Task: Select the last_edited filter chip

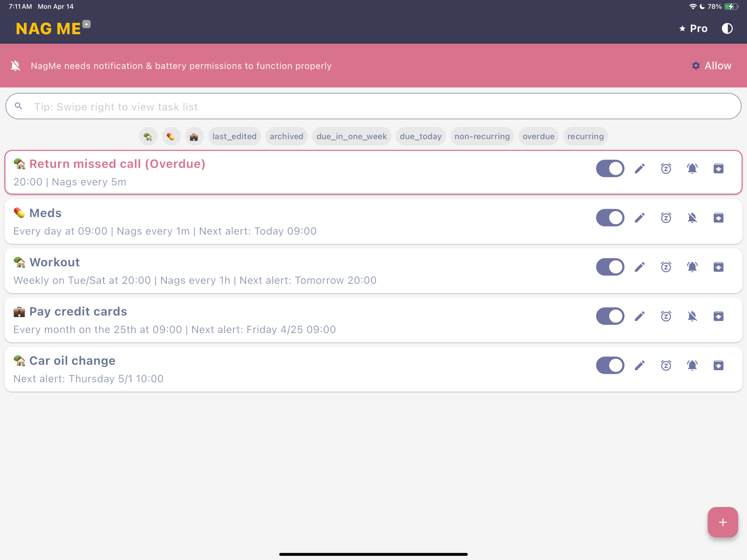Action: click(234, 136)
